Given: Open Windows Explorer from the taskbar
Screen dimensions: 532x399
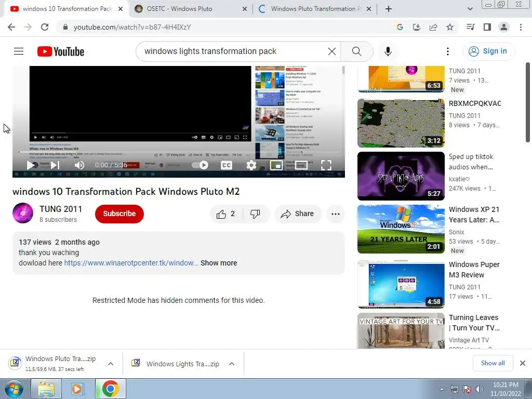Looking at the screenshot, I should coord(46,389).
